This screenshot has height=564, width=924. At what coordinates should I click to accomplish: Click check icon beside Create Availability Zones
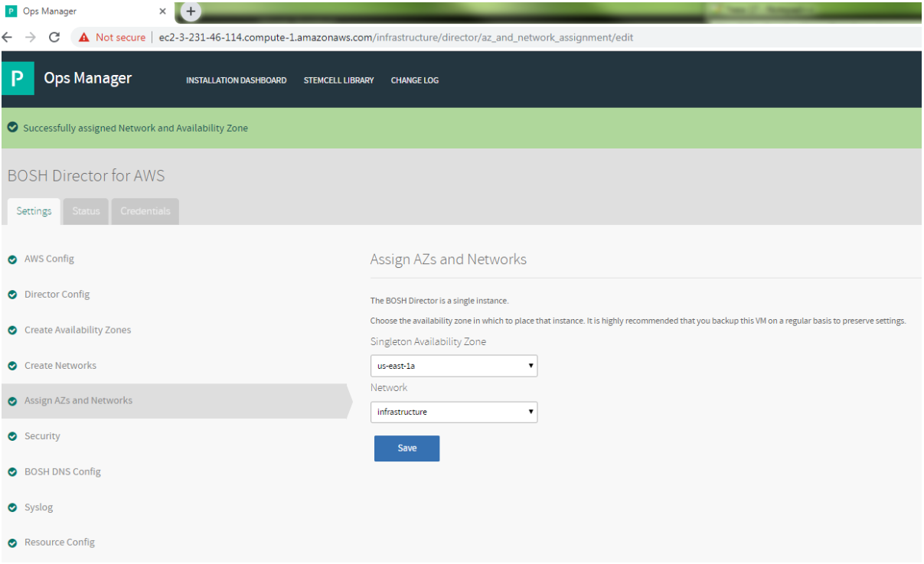click(x=12, y=331)
